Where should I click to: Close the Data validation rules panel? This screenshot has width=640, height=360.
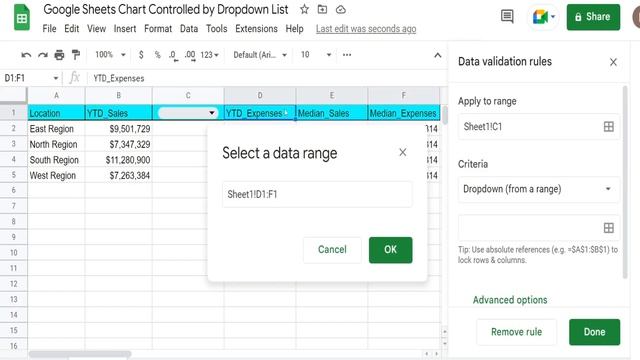pos(613,62)
